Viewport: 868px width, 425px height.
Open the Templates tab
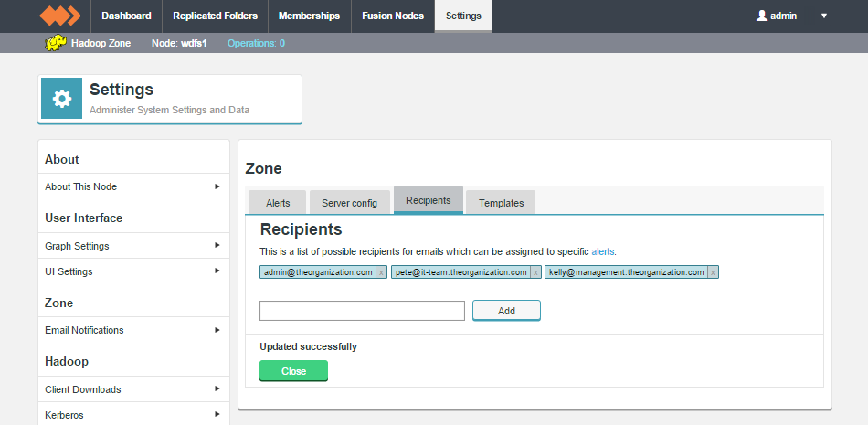[501, 202]
